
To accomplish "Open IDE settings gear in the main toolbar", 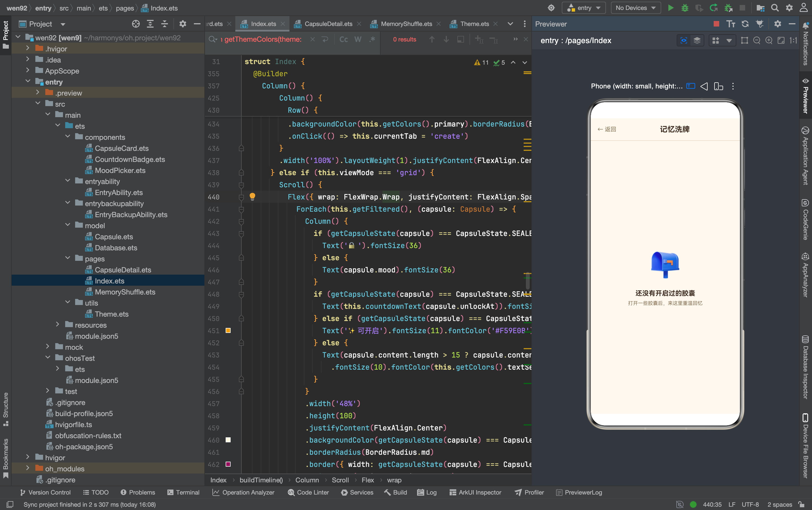I will (789, 8).
